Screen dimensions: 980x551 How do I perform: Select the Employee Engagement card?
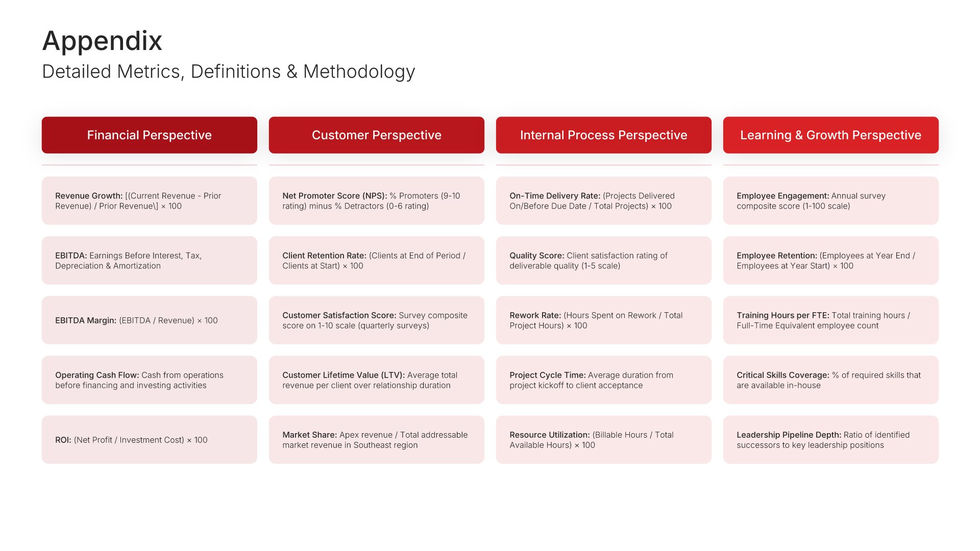click(x=830, y=201)
